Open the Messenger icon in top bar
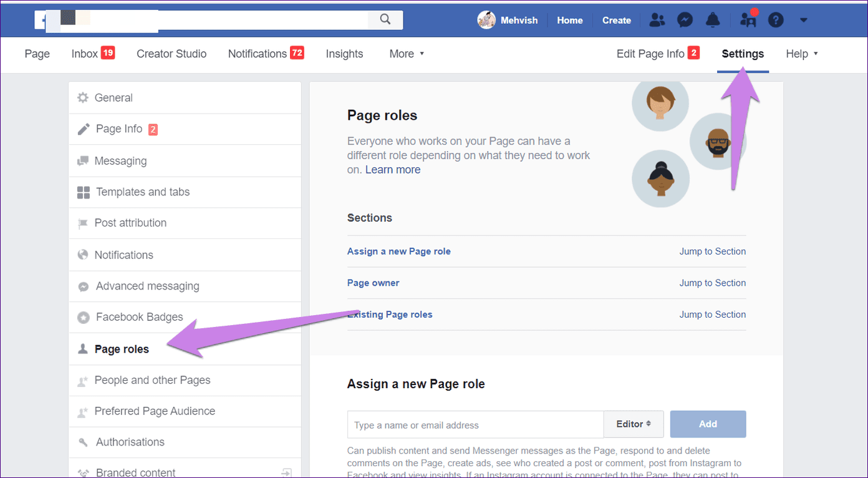The height and width of the screenshot is (478, 868). [685, 20]
